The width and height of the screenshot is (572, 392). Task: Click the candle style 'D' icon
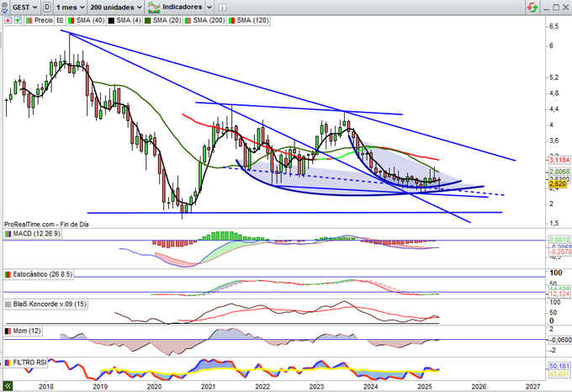pos(47,7)
